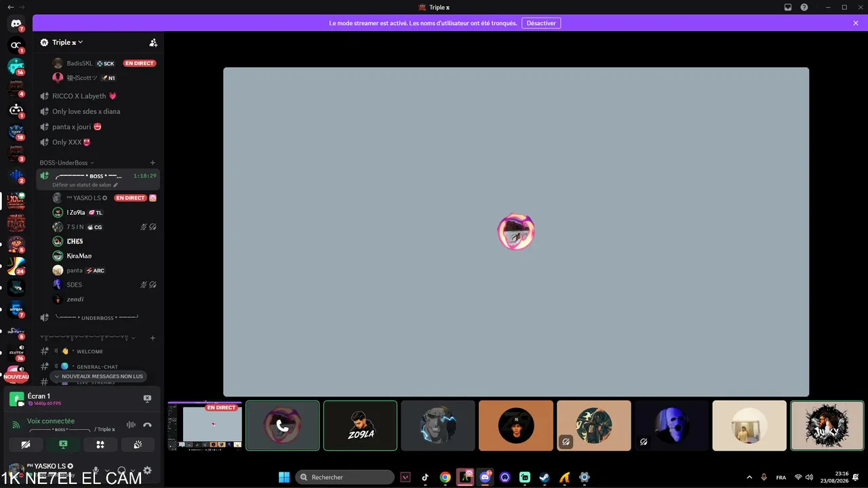Viewport: 868px width, 488px height.
Task: Open the Discord taskbar icon
Action: [x=485, y=477]
